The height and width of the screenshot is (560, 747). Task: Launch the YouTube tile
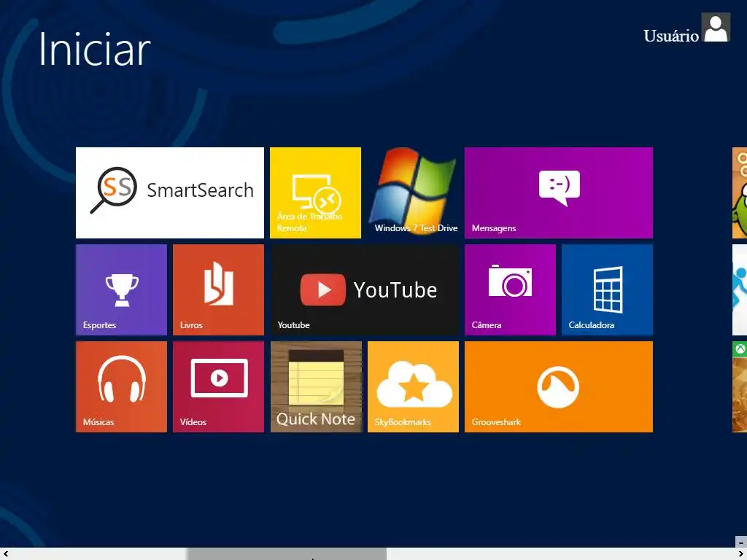pos(365,289)
